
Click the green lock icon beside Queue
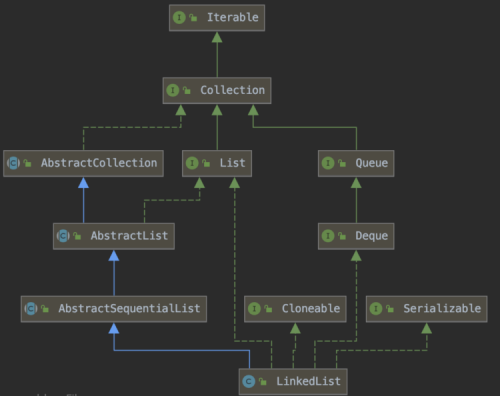(342, 163)
